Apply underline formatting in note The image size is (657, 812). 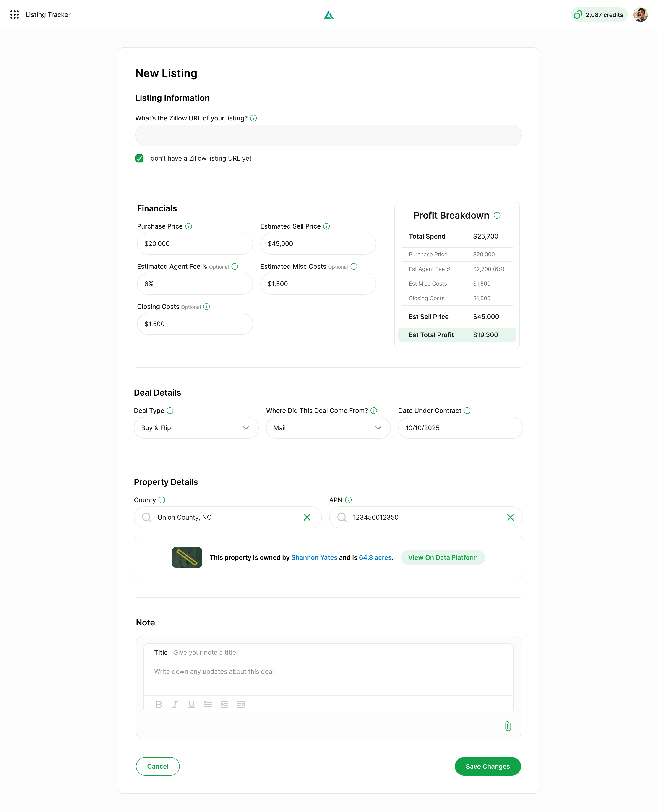tap(191, 704)
